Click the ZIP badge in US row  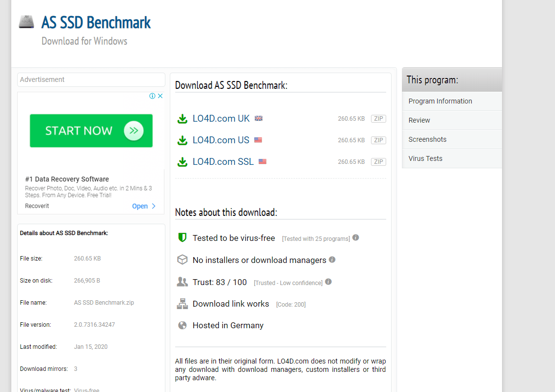(378, 140)
